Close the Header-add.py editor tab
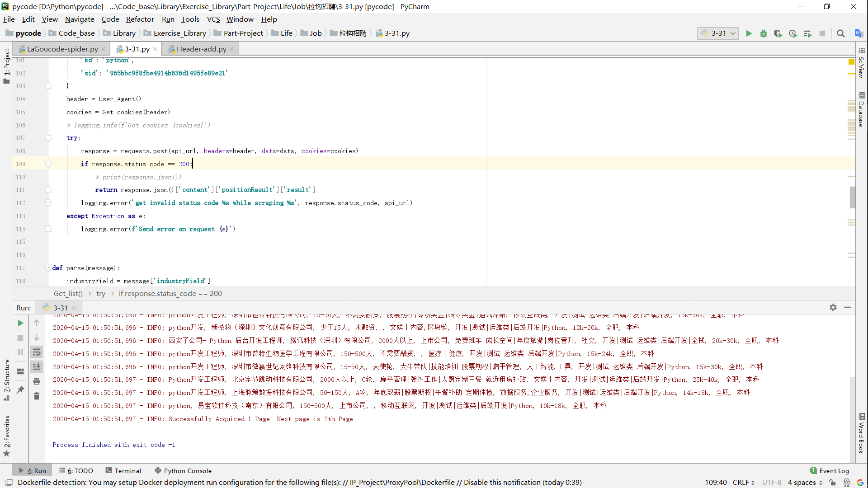Screen dimensions: 868x488 tap(232, 49)
